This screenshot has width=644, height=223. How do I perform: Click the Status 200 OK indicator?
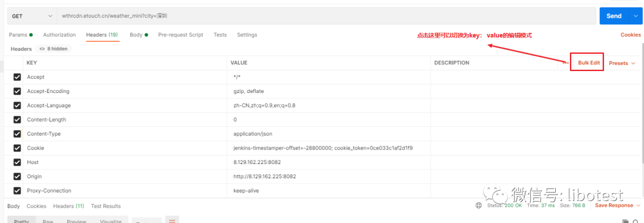504,205
